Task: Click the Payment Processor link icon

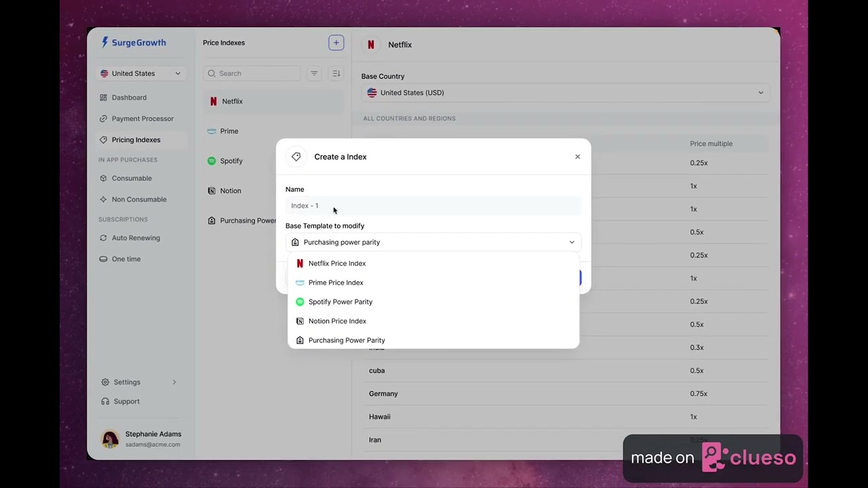Action: coord(103,119)
